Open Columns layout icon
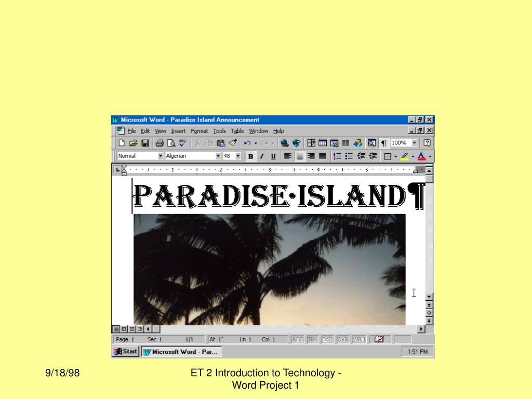Screen dimensions: 532x399 [345, 143]
